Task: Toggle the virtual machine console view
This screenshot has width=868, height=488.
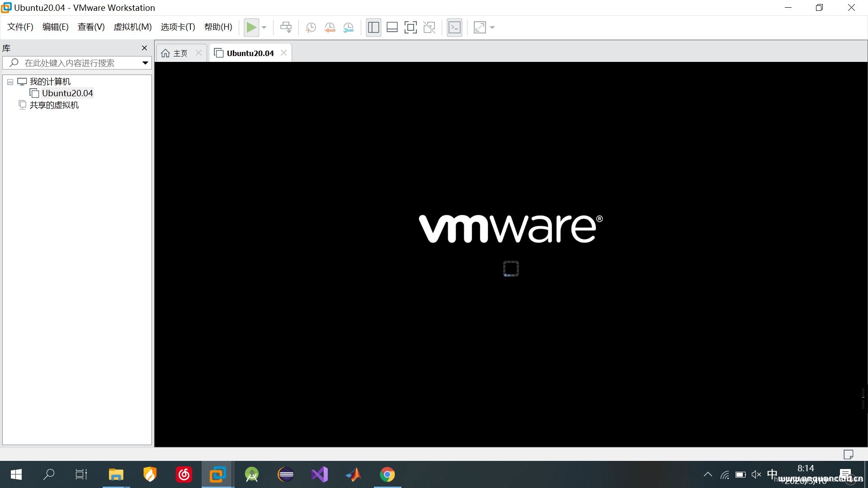Action: (455, 27)
